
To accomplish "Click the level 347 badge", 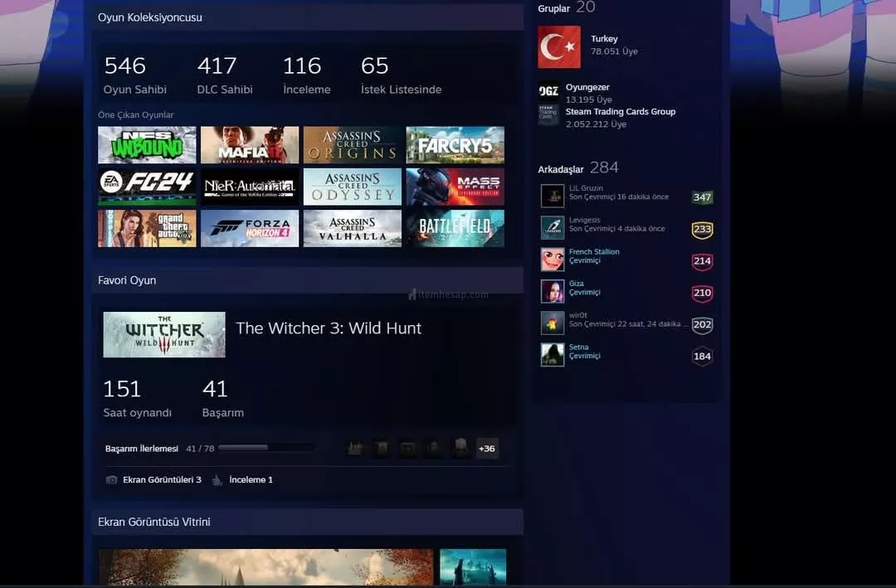I will pos(702,197).
